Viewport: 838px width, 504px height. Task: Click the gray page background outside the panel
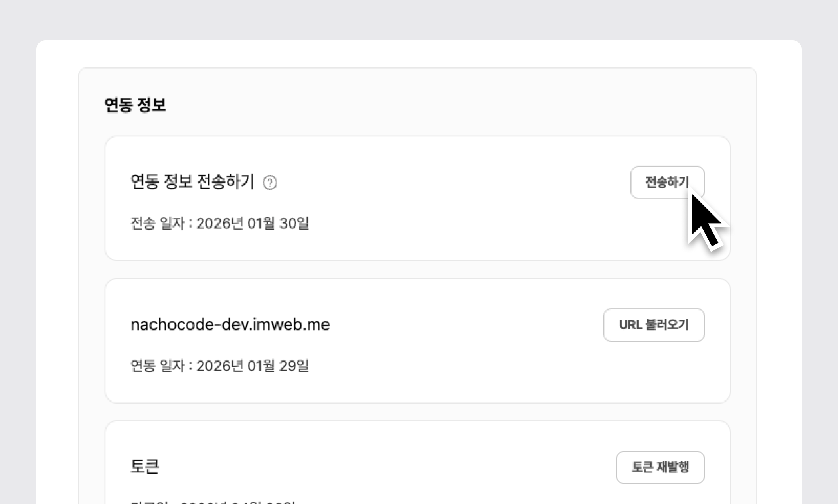tap(419, 18)
